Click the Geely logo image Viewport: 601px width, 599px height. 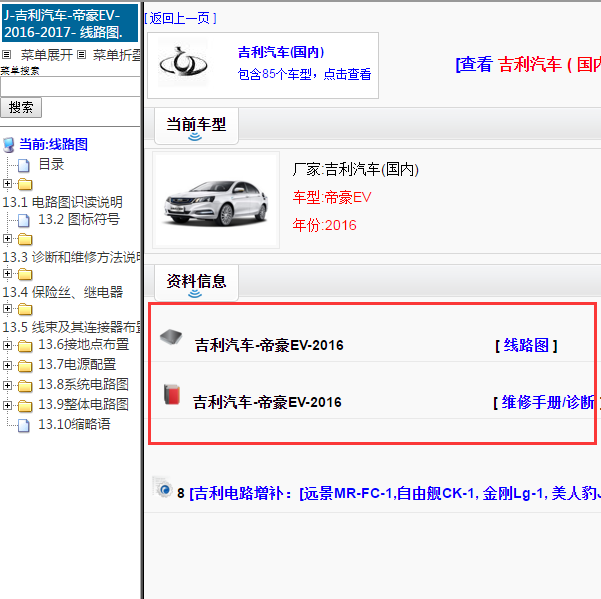(x=183, y=63)
